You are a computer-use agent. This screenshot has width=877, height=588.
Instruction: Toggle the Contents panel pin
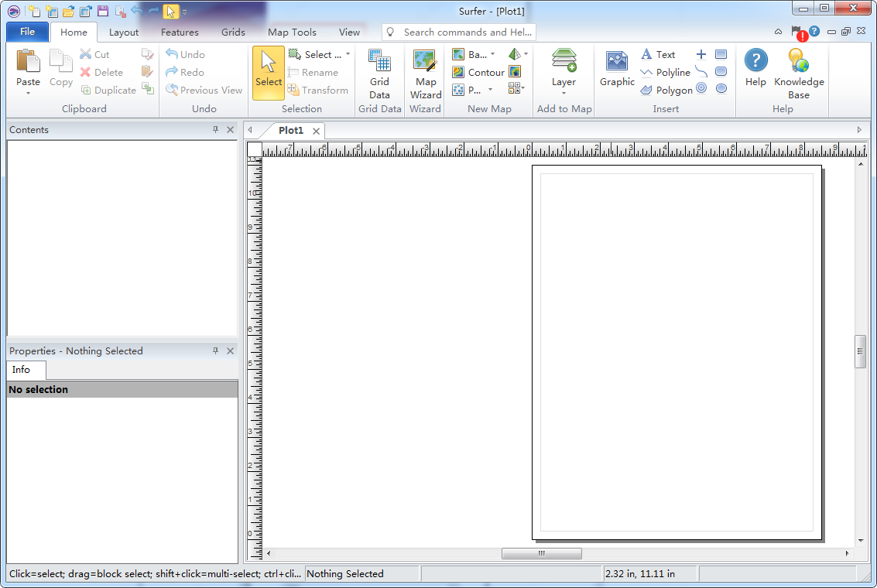215,130
